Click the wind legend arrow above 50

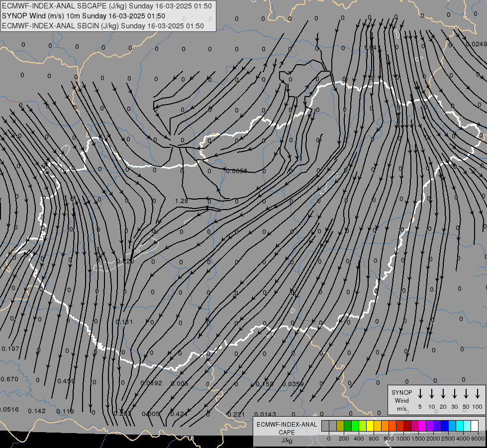pyautogui.click(x=466, y=394)
